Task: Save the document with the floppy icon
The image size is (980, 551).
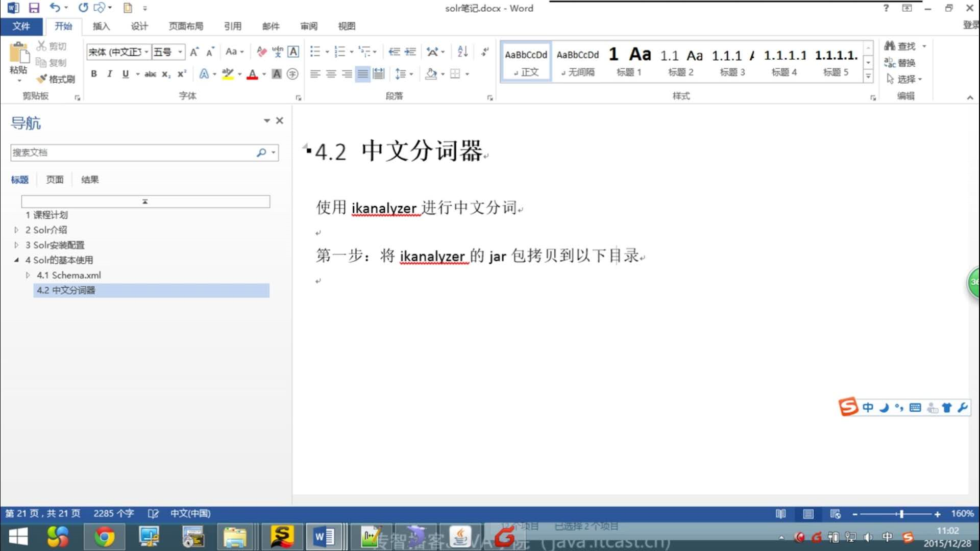Action: pyautogui.click(x=34, y=8)
